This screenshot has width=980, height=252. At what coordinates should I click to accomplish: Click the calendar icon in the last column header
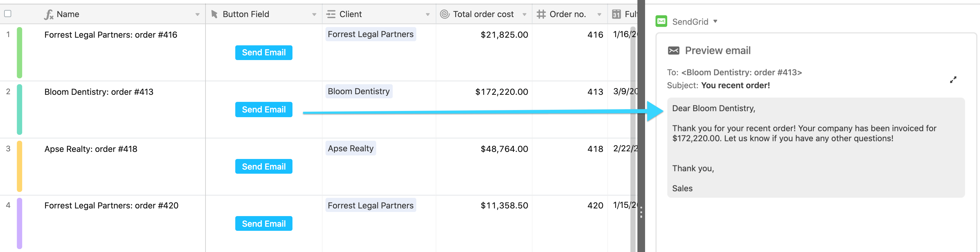click(616, 14)
